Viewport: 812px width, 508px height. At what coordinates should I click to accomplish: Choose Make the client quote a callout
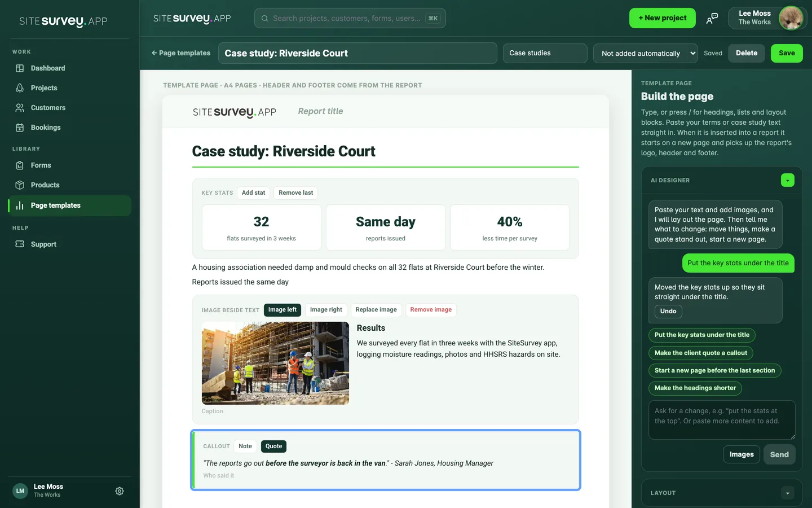click(701, 353)
